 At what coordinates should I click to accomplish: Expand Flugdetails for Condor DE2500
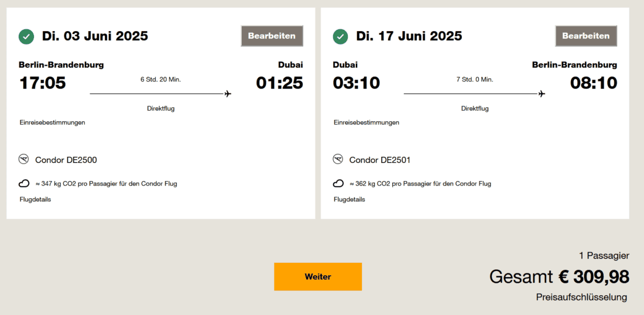click(x=35, y=199)
